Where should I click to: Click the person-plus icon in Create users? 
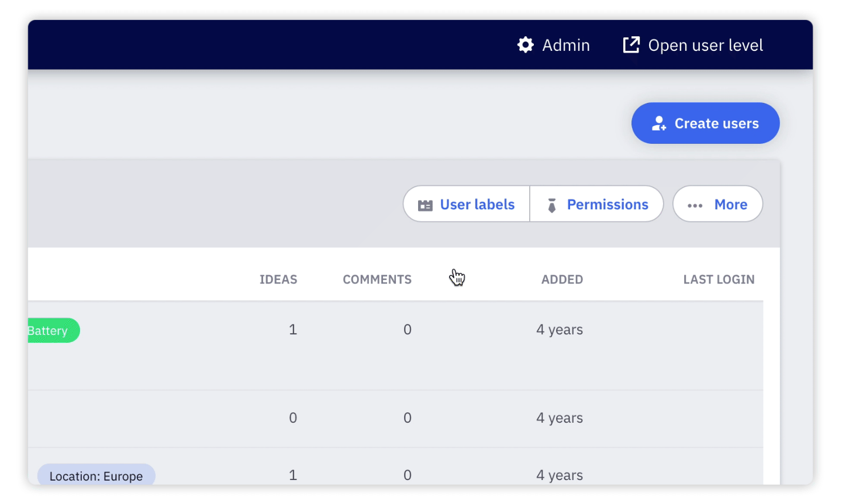pyautogui.click(x=659, y=123)
